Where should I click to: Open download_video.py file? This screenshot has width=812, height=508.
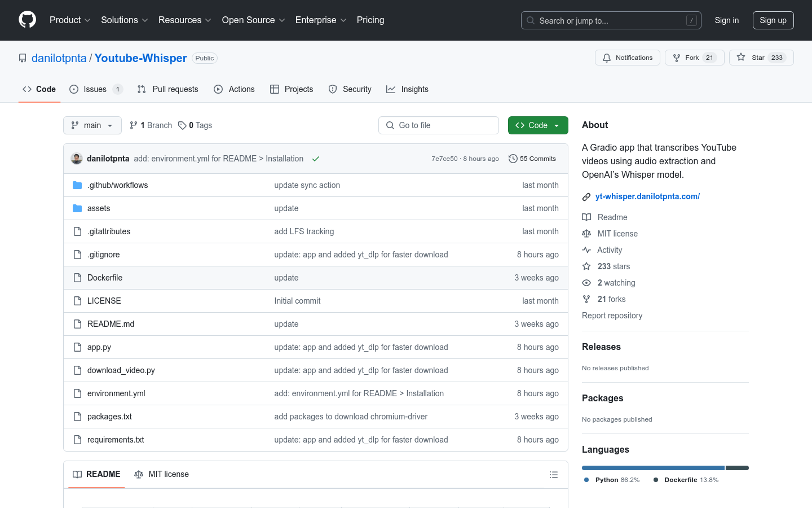pyautogui.click(x=121, y=370)
